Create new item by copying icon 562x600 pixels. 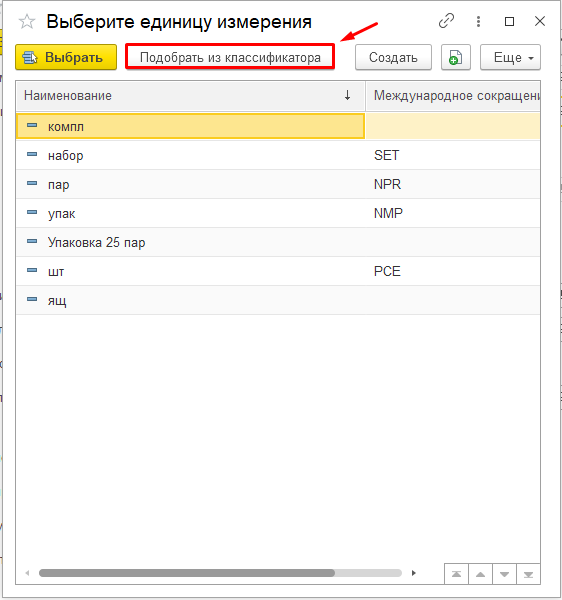(455, 57)
